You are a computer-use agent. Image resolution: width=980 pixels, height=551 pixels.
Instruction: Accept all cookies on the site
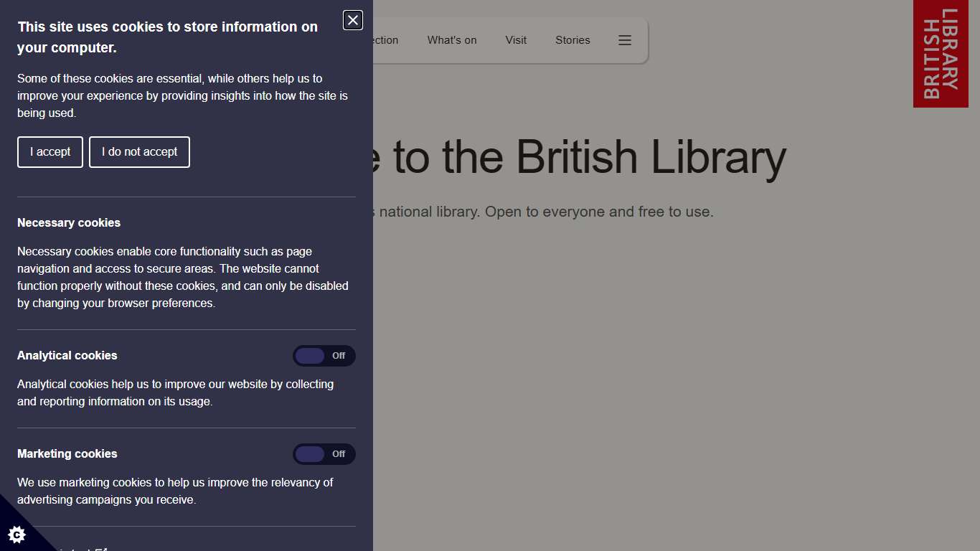coord(50,152)
